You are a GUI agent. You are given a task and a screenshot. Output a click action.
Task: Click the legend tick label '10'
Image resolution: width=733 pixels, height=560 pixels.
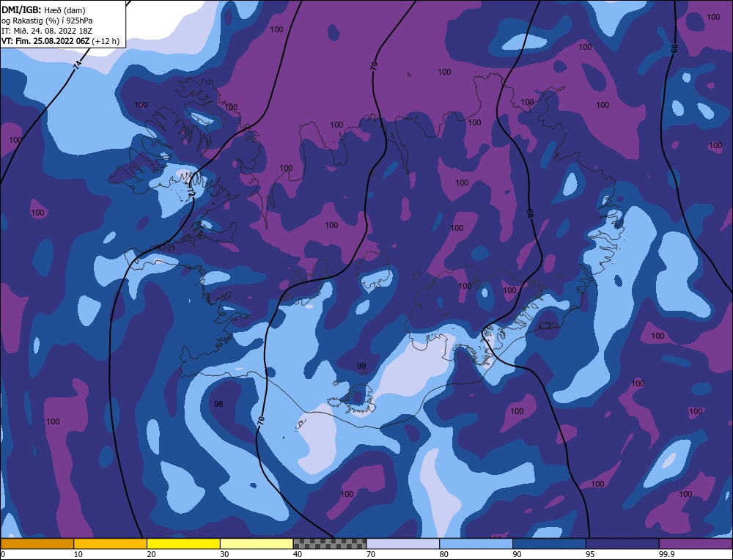(x=78, y=554)
